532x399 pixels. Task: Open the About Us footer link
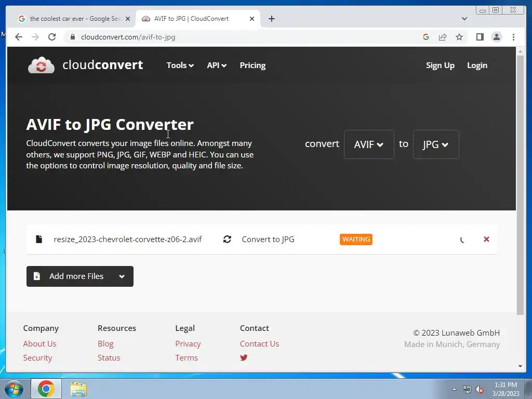pos(39,344)
